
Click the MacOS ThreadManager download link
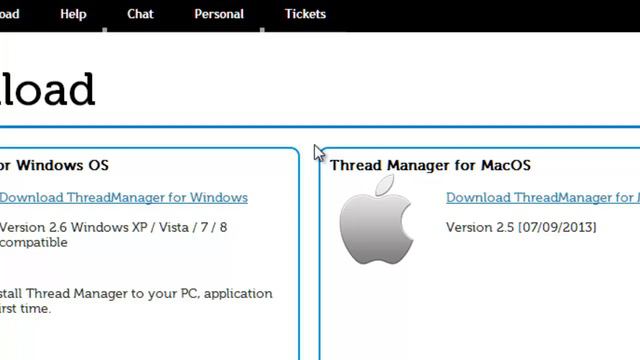pos(543,198)
